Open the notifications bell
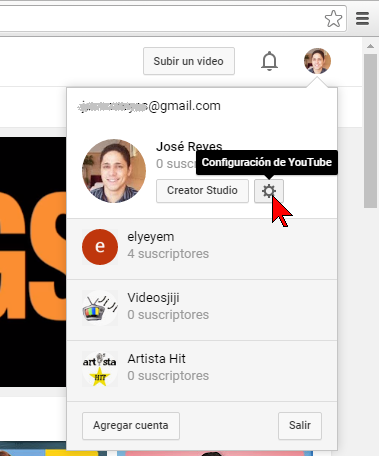This screenshot has height=456, width=379. [x=269, y=61]
